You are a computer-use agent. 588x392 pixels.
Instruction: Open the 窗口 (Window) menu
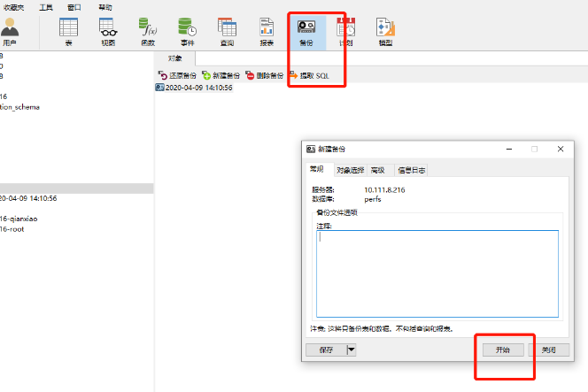tap(73, 7)
